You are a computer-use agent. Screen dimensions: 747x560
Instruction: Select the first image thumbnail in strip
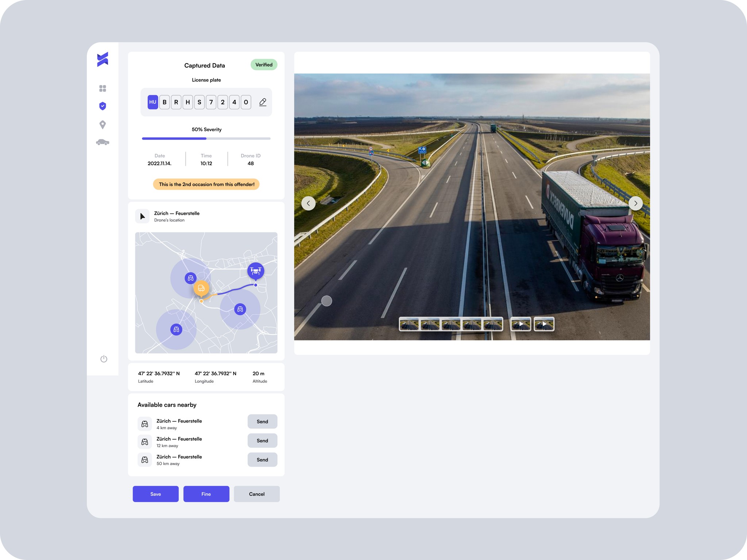409,324
